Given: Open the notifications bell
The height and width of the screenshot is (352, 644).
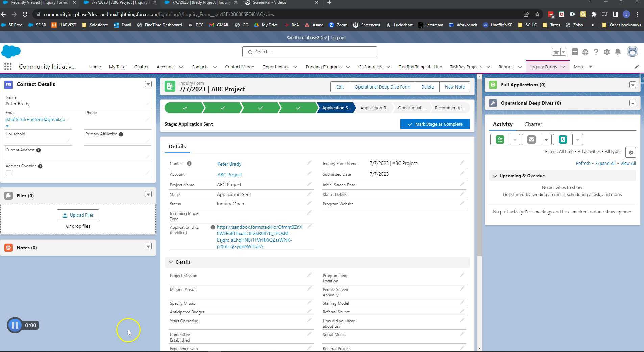Looking at the screenshot, I should click(617, 52).
